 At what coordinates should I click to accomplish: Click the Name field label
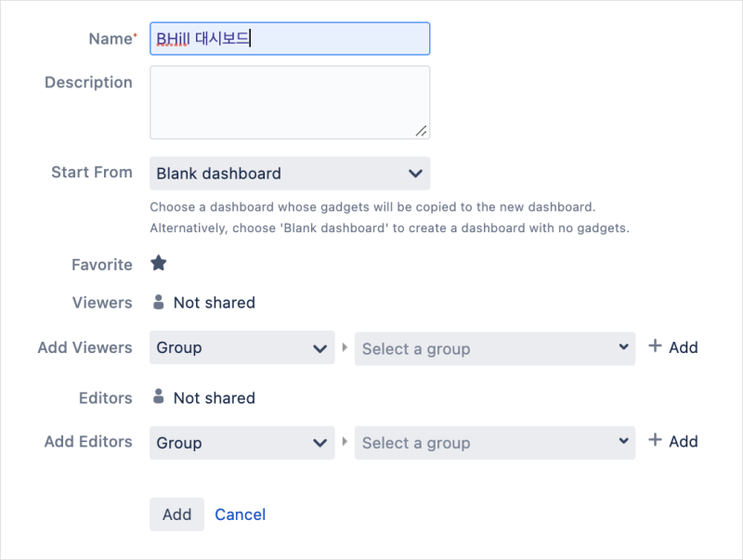click(110, 39)
